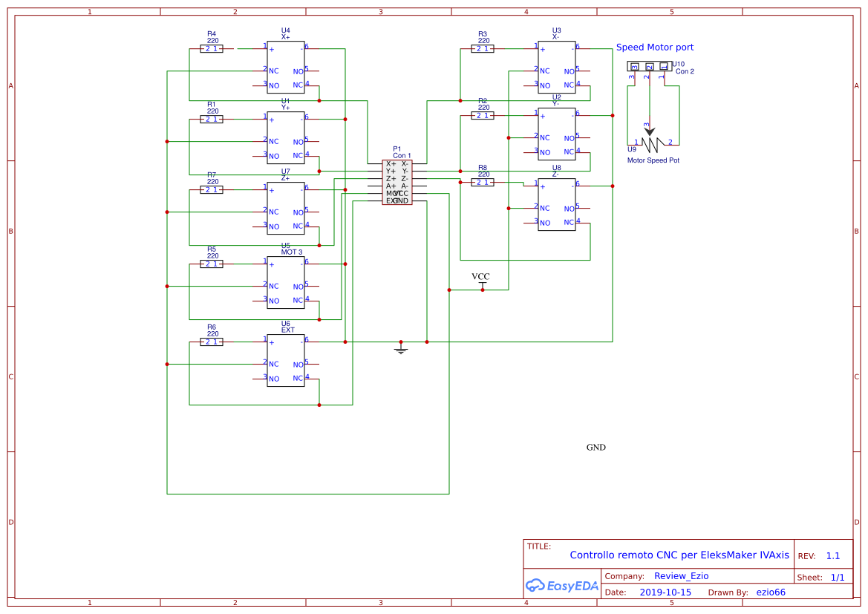Click the title Controllo remoto CNC per EleksMaker IVAxis
The image size is (868, 614).
[679, 555]
